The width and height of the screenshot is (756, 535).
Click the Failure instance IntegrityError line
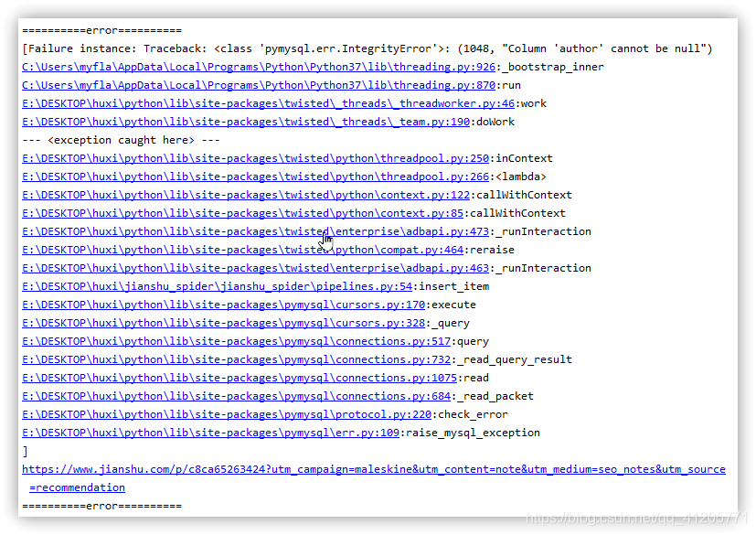(x=367, y=48)
